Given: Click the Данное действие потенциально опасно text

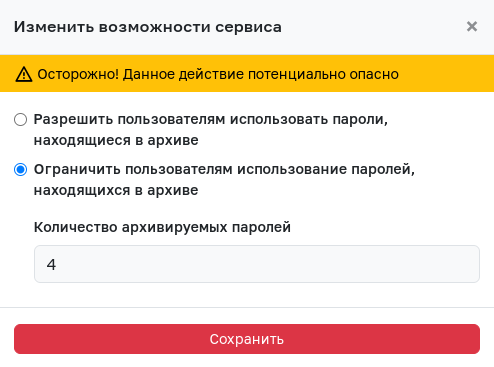Looking at the screenshot, I should (261, 74).
